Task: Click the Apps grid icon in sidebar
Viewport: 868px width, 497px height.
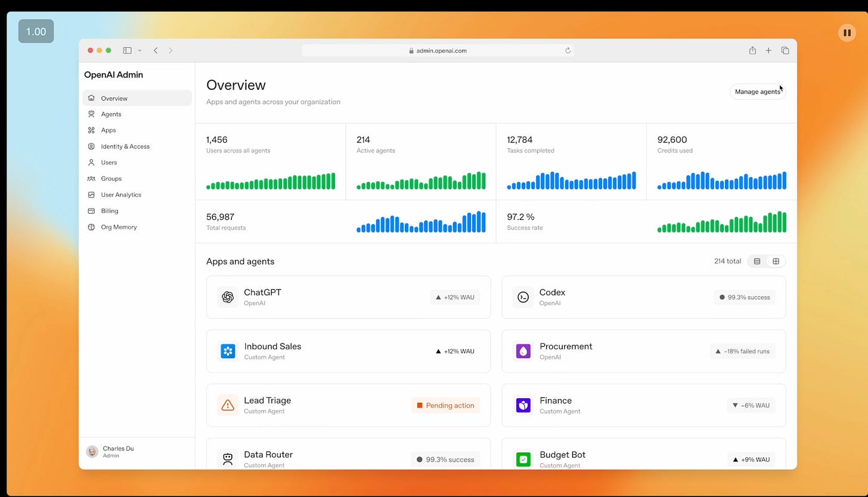Action: 91,130
